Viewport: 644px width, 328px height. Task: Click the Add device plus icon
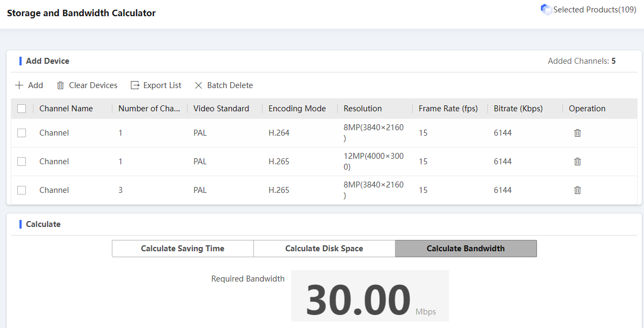[19, 85]
